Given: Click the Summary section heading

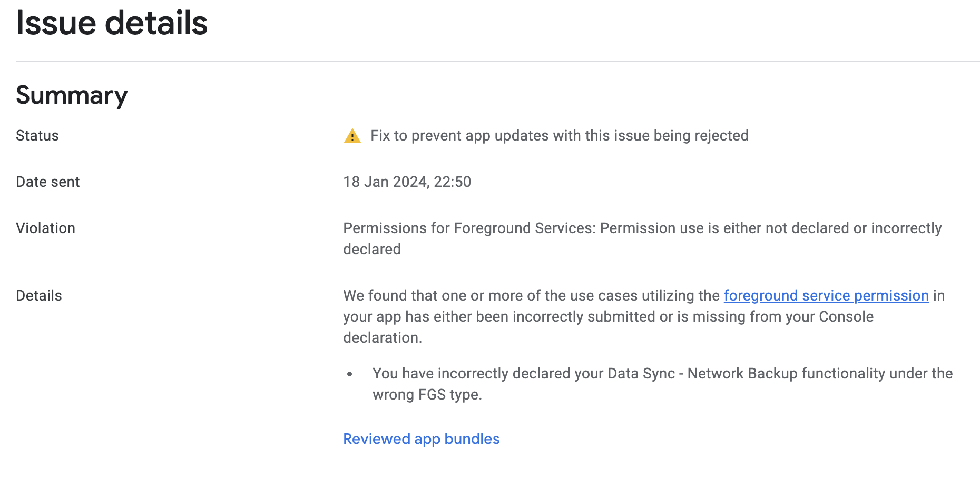Looking at the screenshot, I should pos(72,95).
